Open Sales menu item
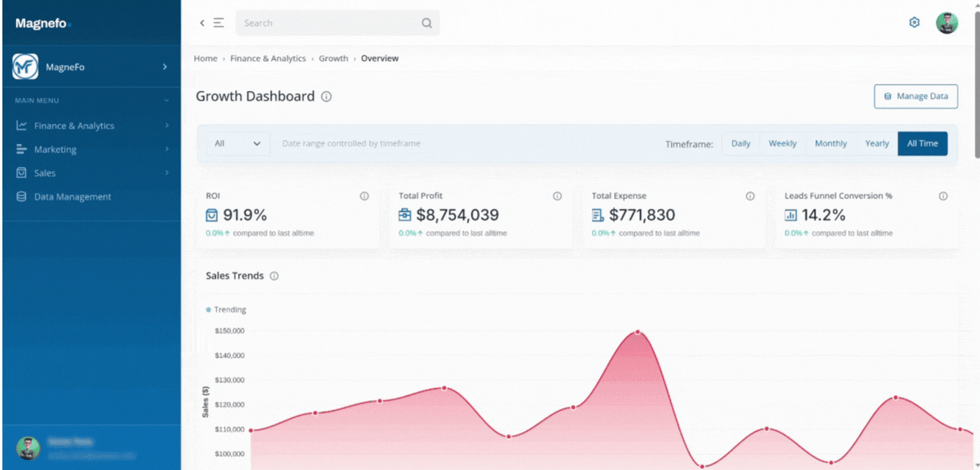 (x=90, y=173)
